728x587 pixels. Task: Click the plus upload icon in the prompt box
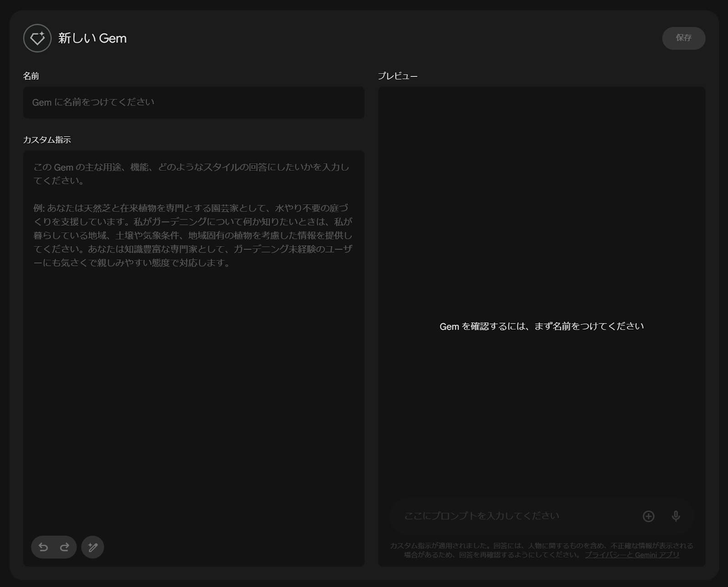pos(648,516)
